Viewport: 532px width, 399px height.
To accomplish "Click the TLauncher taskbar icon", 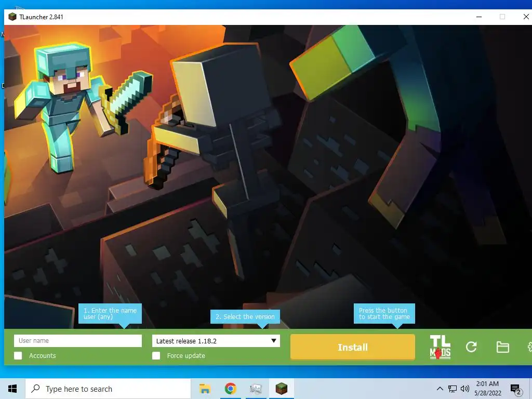I will click(x=281, y=389).
